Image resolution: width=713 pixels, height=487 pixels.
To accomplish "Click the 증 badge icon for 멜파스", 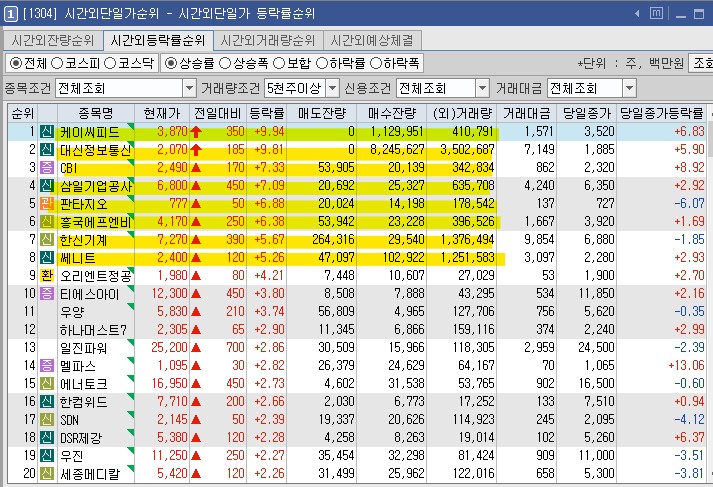I will click(47, 366).
